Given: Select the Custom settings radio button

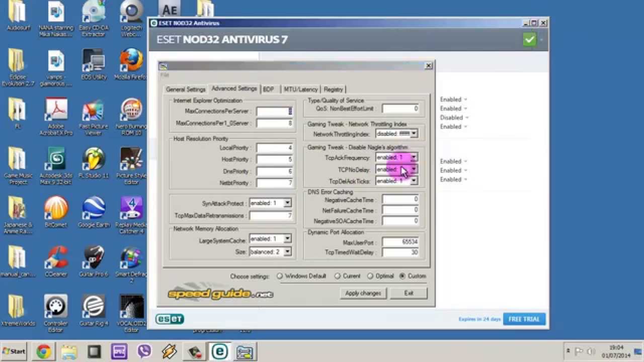Looking at the screenshot, I should point(403,276).
